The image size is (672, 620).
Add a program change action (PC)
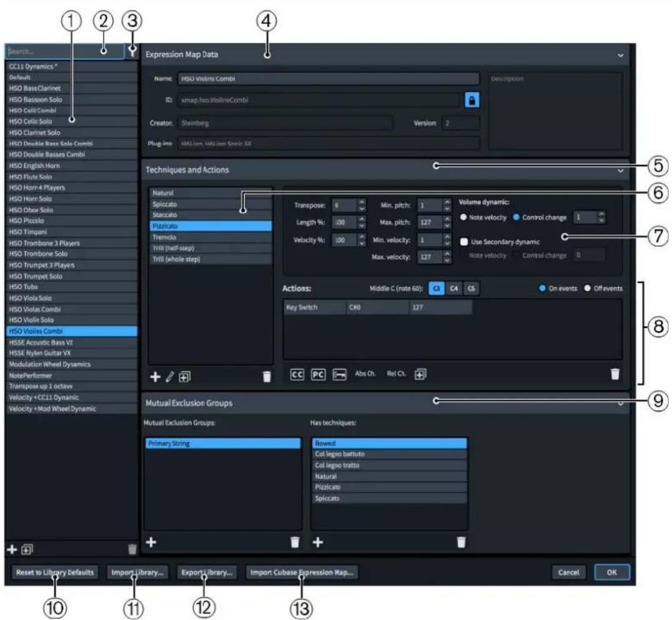click(x=318, y=375)
